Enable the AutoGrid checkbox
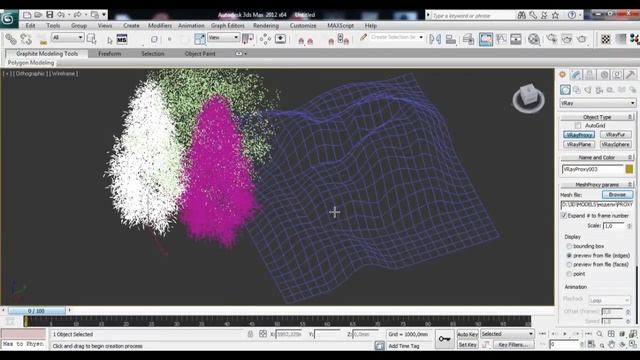Viewport: 640px width, 360px height. (x=578, y=125)
